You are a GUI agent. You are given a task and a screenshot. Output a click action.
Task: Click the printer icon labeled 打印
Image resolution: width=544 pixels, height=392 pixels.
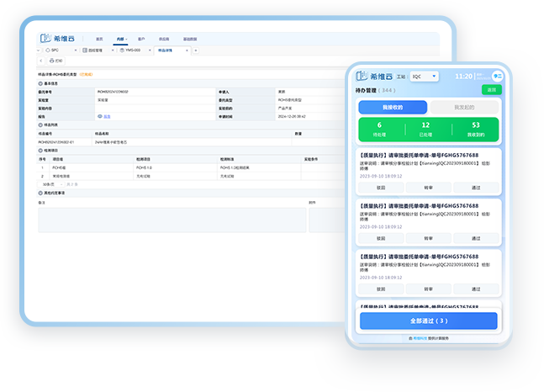(55, 61)
